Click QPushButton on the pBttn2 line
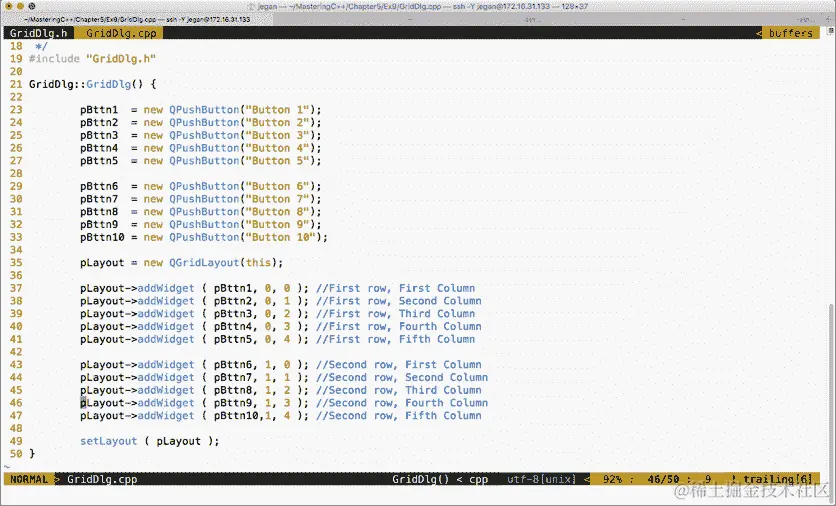Screen dimensions: 836x506 pyautogui.click(x=204, y=123)
